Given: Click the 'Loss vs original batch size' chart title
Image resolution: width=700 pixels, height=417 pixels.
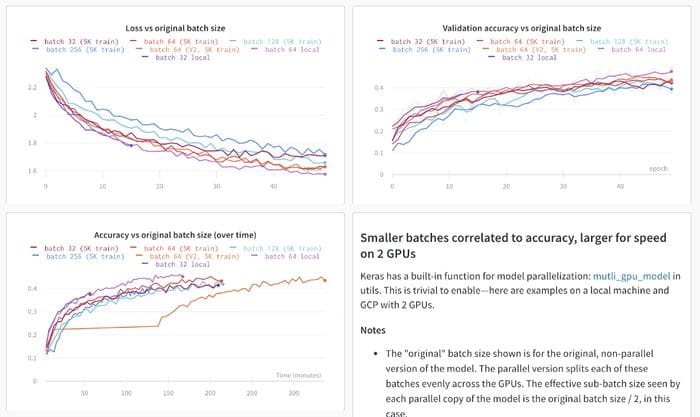Looking at the screenshot, I should pos(175,28).
